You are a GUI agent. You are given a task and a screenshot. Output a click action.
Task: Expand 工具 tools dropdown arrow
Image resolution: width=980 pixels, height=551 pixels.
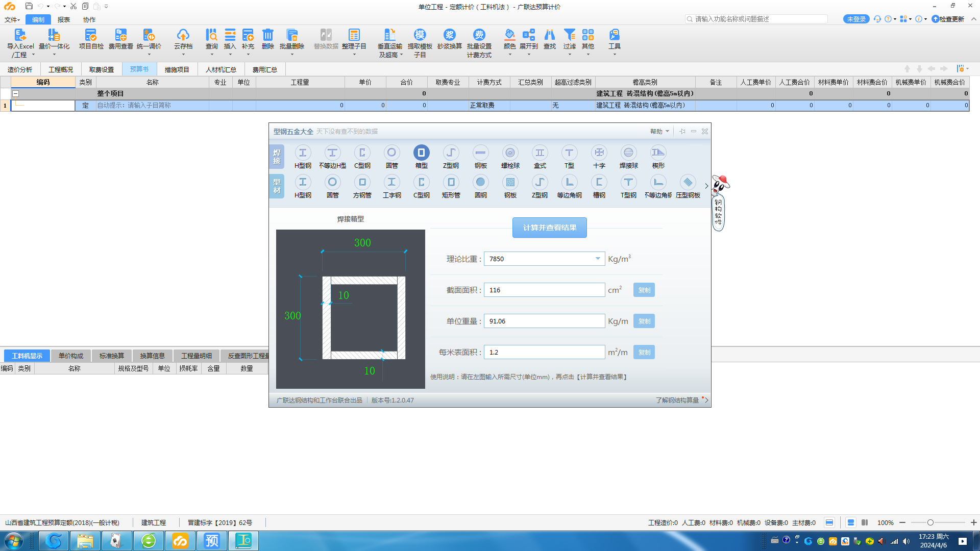tap(614, 54)
